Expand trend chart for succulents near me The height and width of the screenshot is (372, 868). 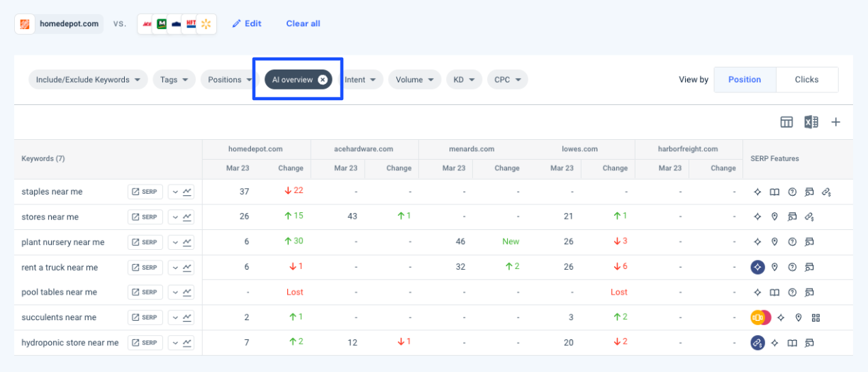pos(182,317)
